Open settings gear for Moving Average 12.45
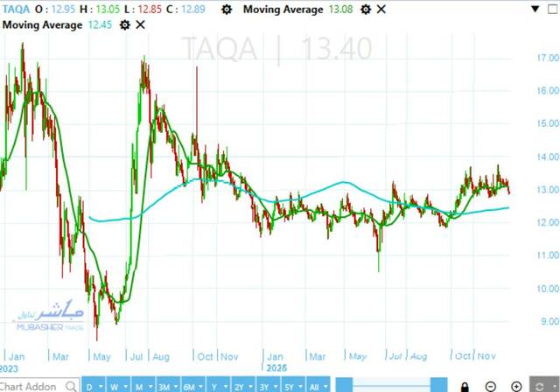The image size is (560, 392). [x=124, y=25]
